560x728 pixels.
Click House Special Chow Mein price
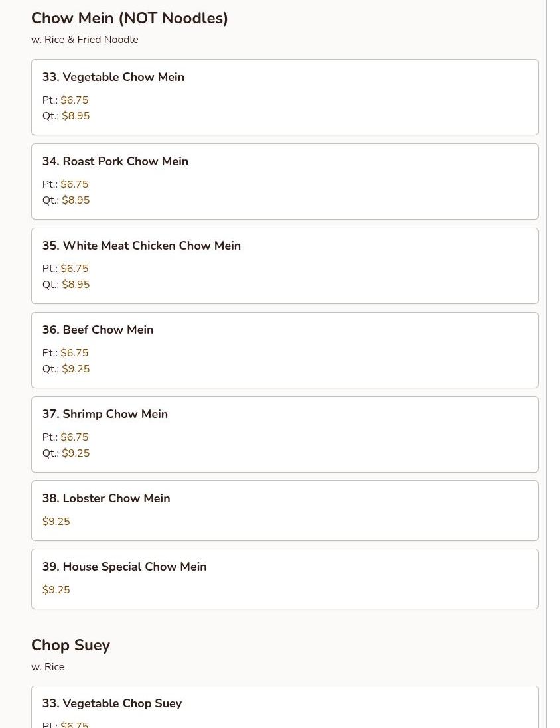point(56,590)
